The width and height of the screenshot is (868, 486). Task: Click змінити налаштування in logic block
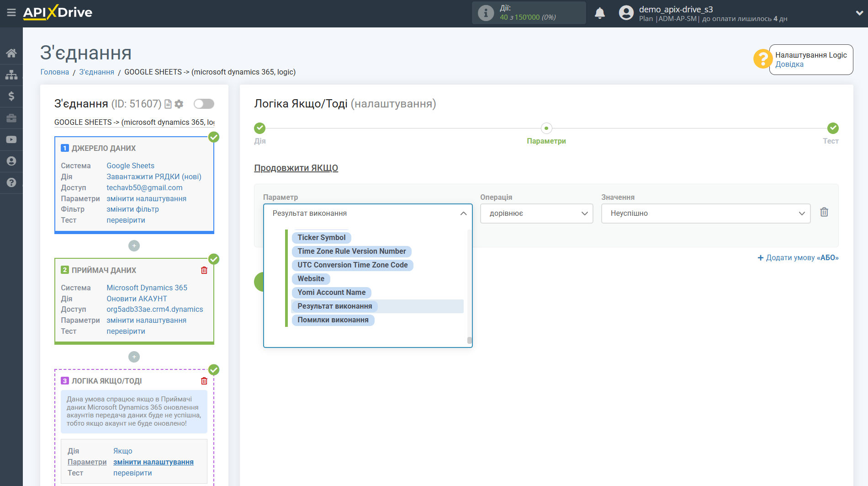[x=153, y=462]
